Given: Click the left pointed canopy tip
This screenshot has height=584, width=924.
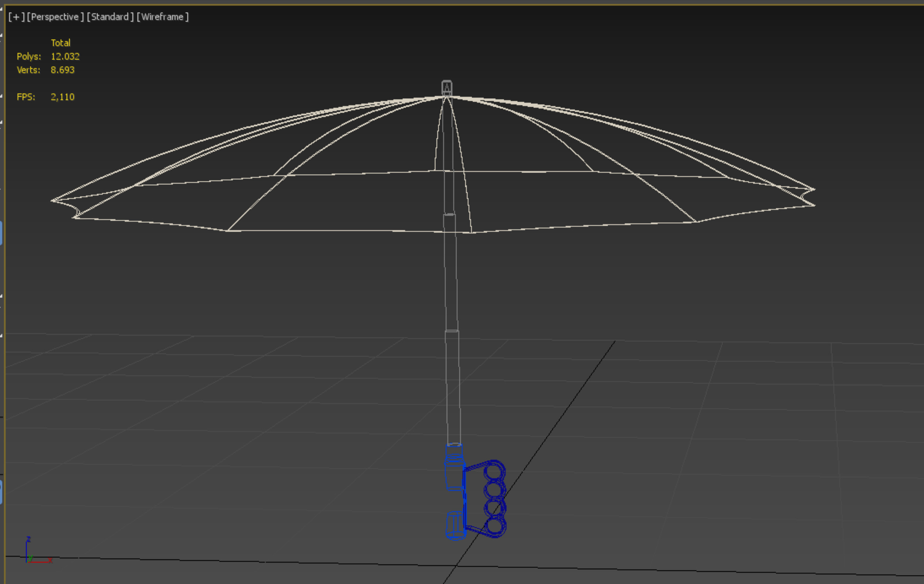Looking at the screenshot, I should (52, 200).
